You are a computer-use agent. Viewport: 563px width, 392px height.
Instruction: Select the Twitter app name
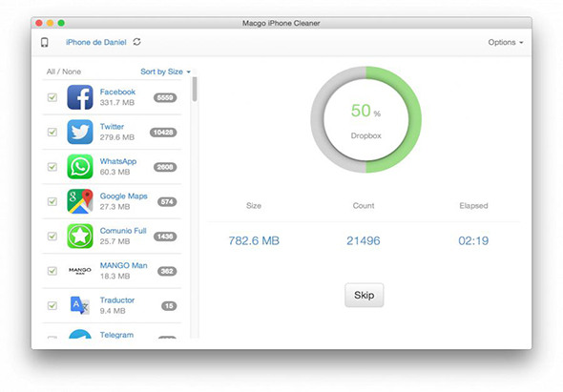112,127
